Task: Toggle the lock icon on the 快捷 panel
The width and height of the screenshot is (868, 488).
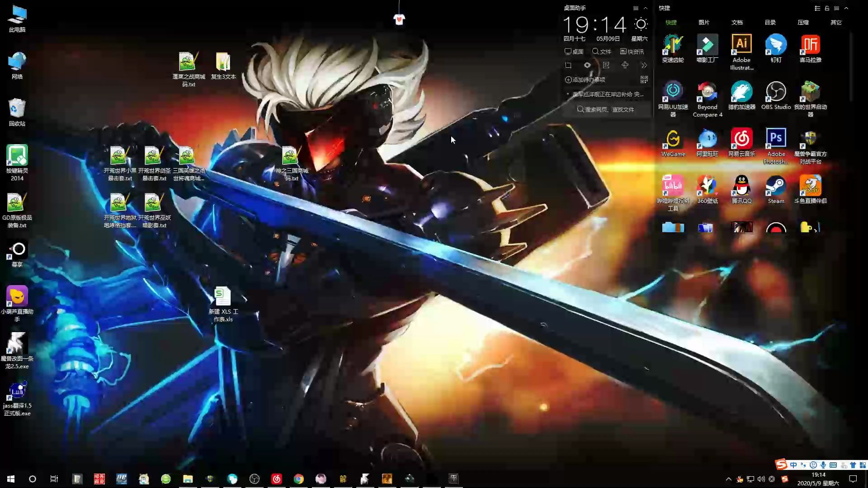Action: point(827,8)
